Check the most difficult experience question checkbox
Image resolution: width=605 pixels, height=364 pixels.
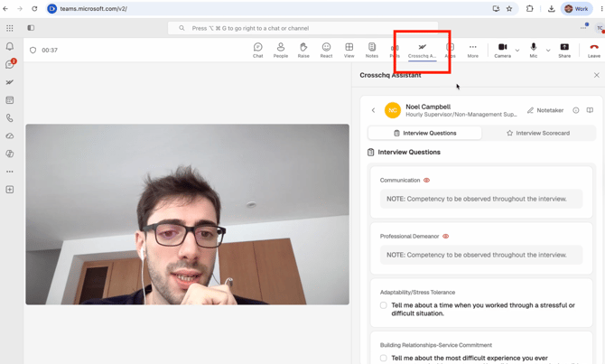[x=383, y=359]
